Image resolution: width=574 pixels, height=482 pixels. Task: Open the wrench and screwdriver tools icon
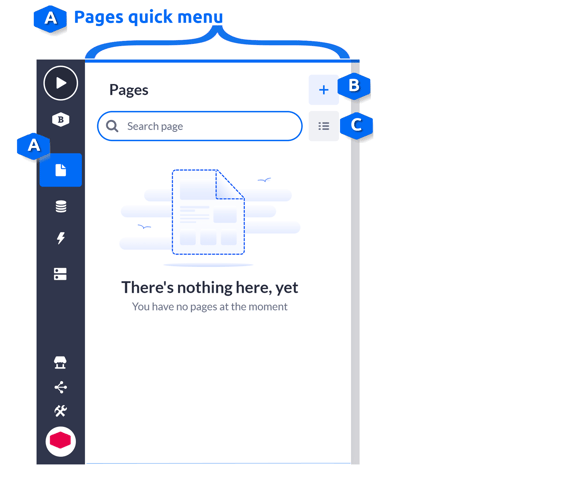coord(60,411)
